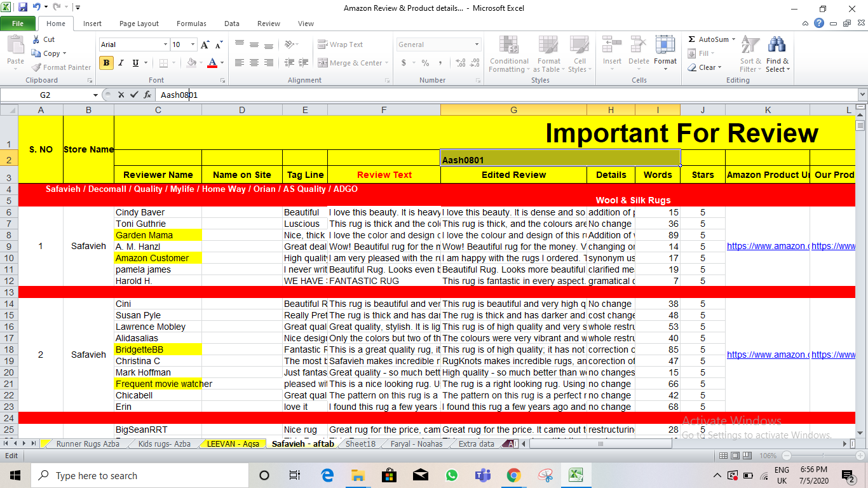Switch to the Formulas ribbon tab

191,23
